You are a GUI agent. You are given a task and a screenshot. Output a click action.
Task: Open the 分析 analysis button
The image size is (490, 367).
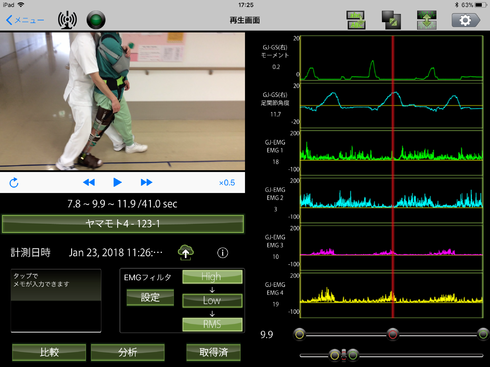[128, 352]
